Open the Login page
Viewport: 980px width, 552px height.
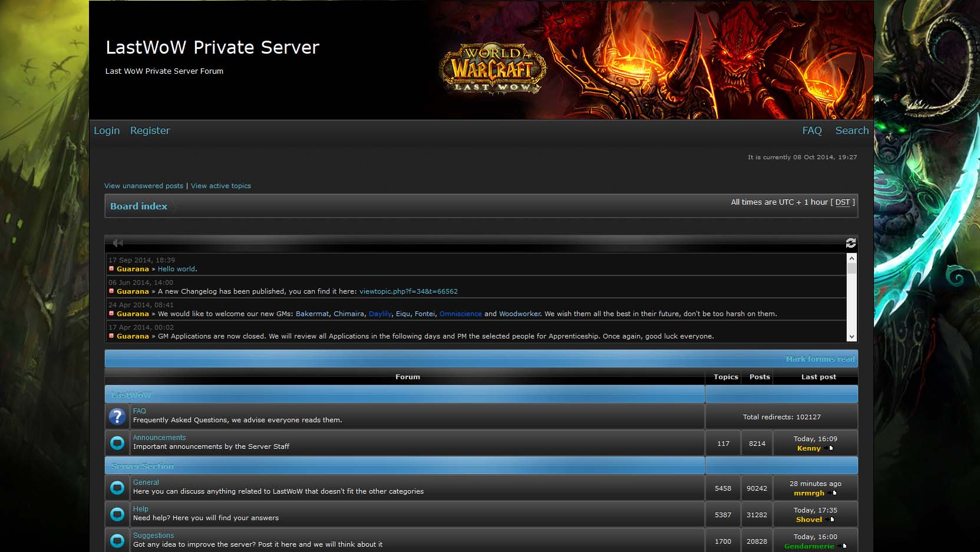click(x=107, y=130)
